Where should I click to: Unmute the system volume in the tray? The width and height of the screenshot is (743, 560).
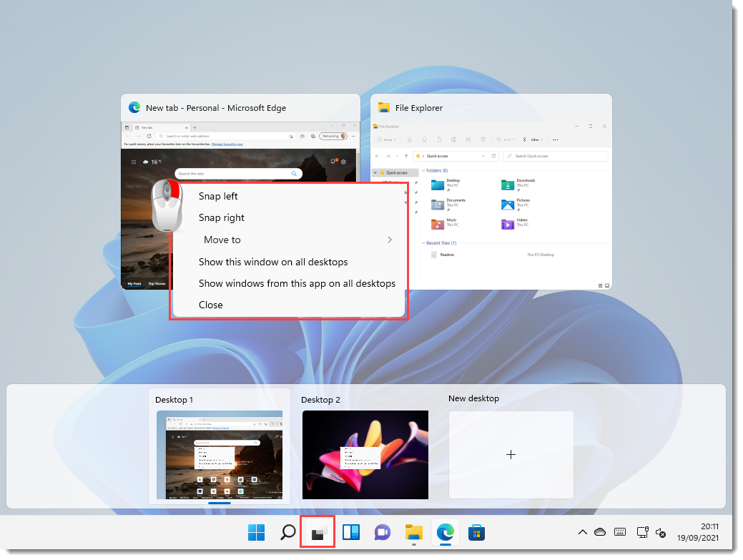pos(660,532)
